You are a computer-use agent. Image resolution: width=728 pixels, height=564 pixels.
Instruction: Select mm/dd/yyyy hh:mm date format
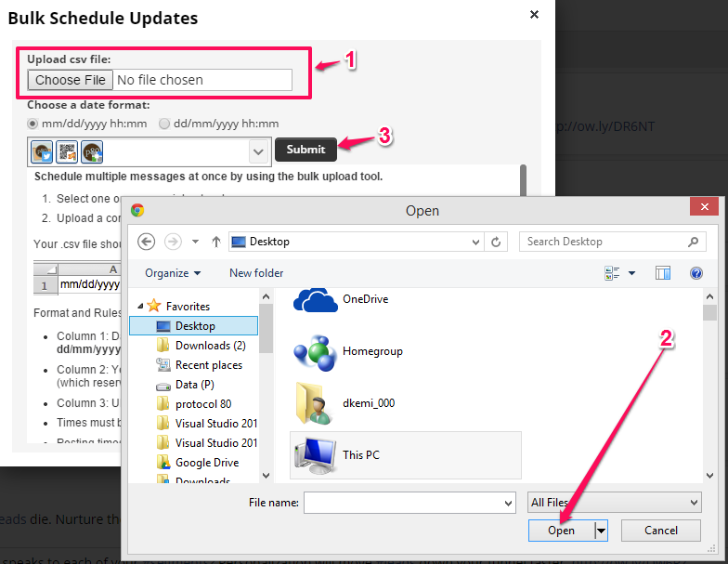click(33, 124)
